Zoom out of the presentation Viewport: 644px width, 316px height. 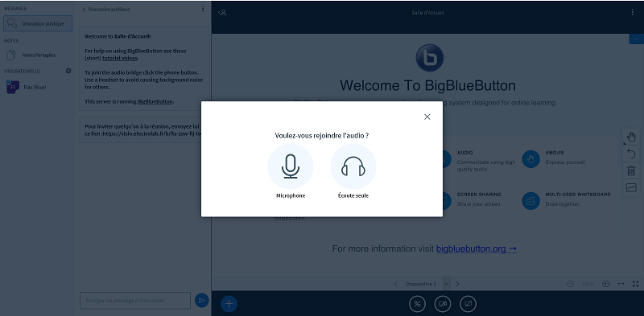571,284
